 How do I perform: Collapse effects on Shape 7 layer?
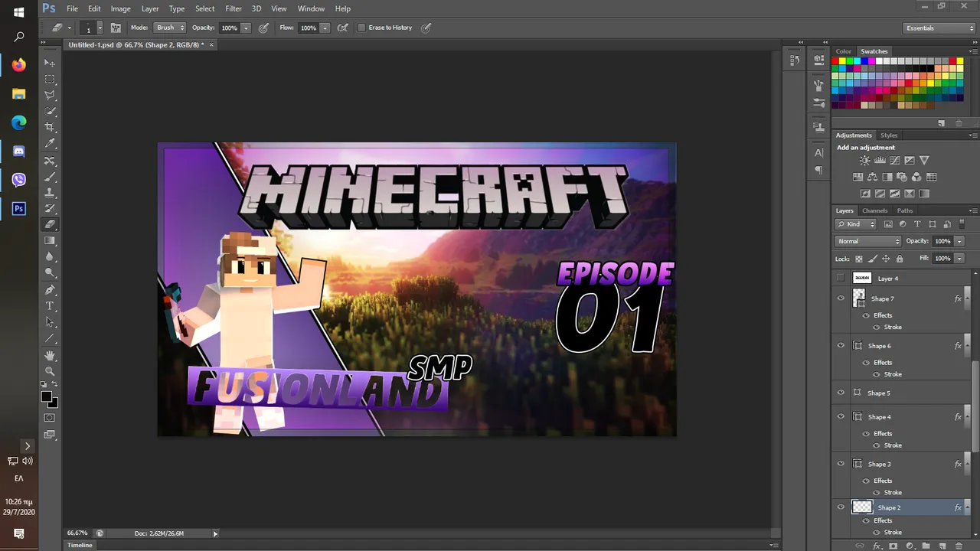coord(967,298)
